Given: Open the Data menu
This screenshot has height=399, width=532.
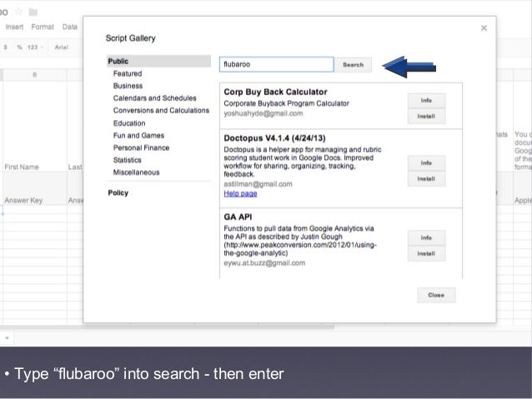Looking at the screenshot, I should [69, 27].
